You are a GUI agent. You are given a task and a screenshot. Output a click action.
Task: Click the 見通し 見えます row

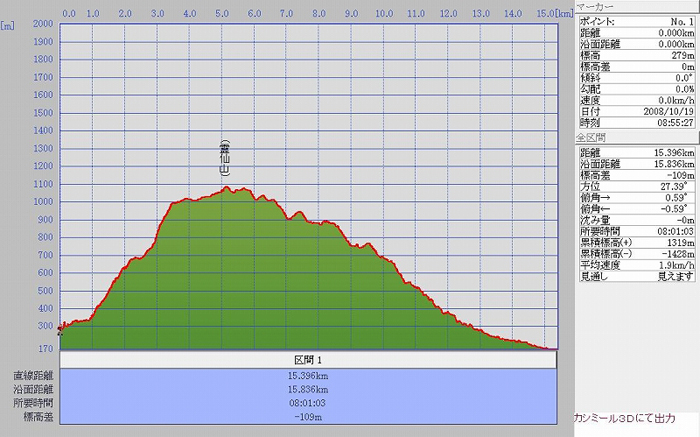[x=637, y=276]
